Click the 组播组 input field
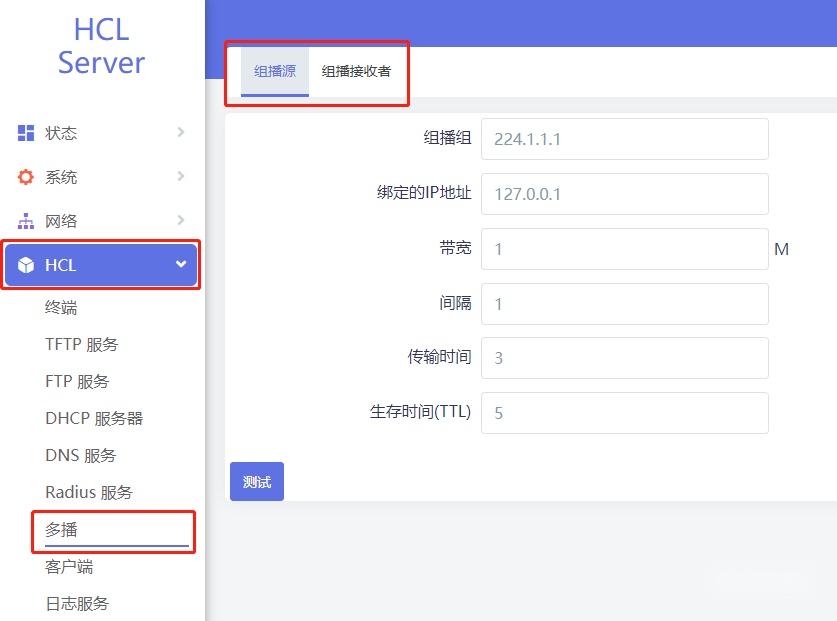Viewport: 837px width, 621px height. tap(624, 139)
